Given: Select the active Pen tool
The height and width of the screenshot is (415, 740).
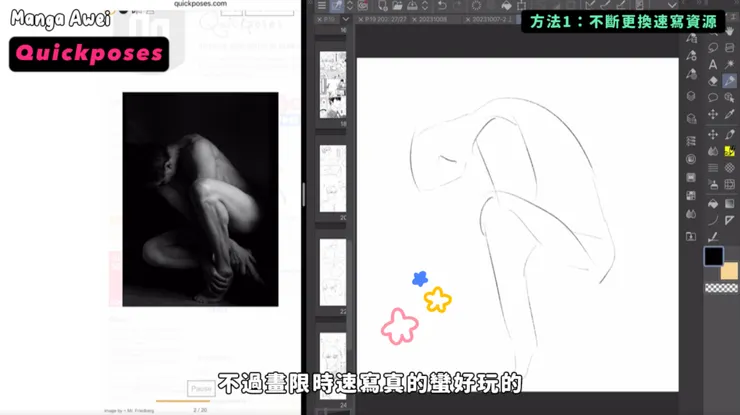Looking at the screenshot, I should [730, 81].
